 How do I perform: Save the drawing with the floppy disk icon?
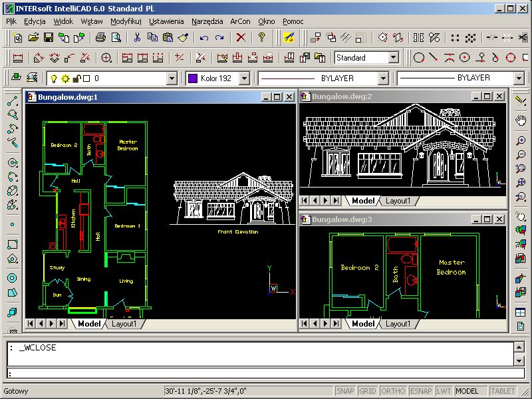(x=49, y=37)
